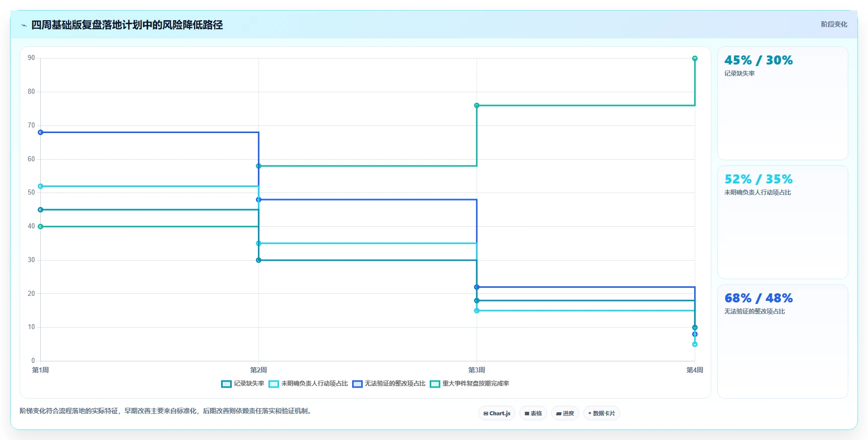
Task: Click the 第3周 axis label
Action: 477,370
